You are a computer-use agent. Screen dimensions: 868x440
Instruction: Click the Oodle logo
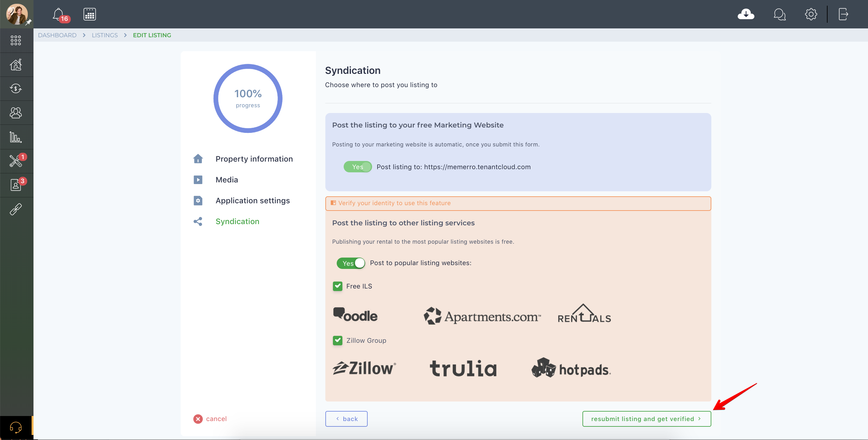coord(355,315)
